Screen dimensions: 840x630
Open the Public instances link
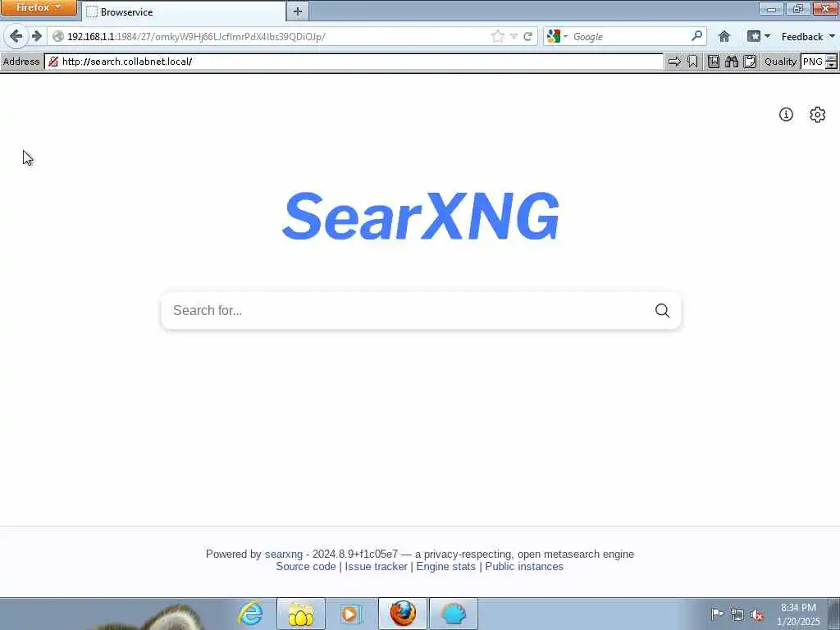click(x=524, y=566)
